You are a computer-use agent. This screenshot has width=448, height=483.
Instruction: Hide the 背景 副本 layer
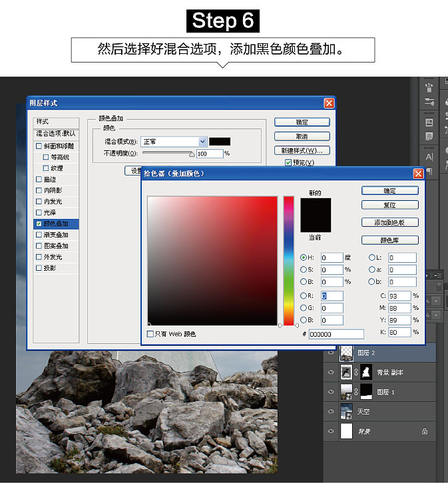(331, 372)
